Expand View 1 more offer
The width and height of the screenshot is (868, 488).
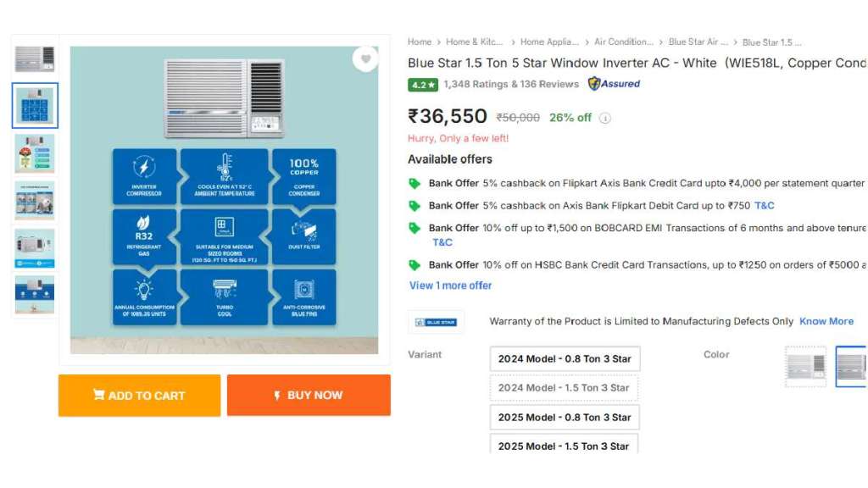[450, 286]
